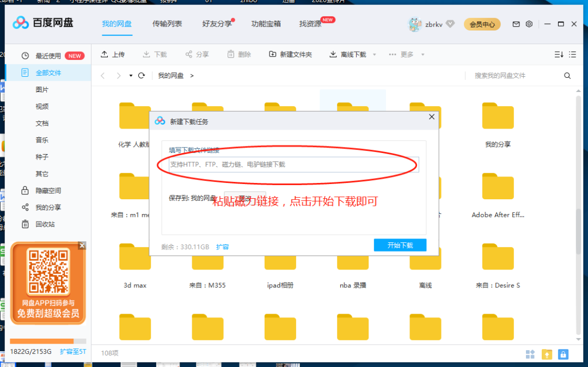Open zbrkv user avatar profile
The height and width of the screenshot is (367, 588).
[x=415, y=25]
